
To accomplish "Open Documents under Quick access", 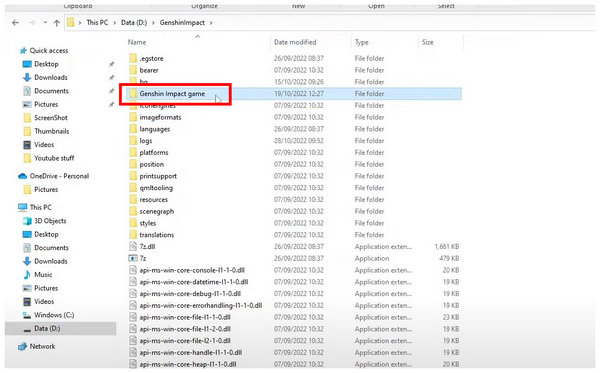I will [46, 91].
